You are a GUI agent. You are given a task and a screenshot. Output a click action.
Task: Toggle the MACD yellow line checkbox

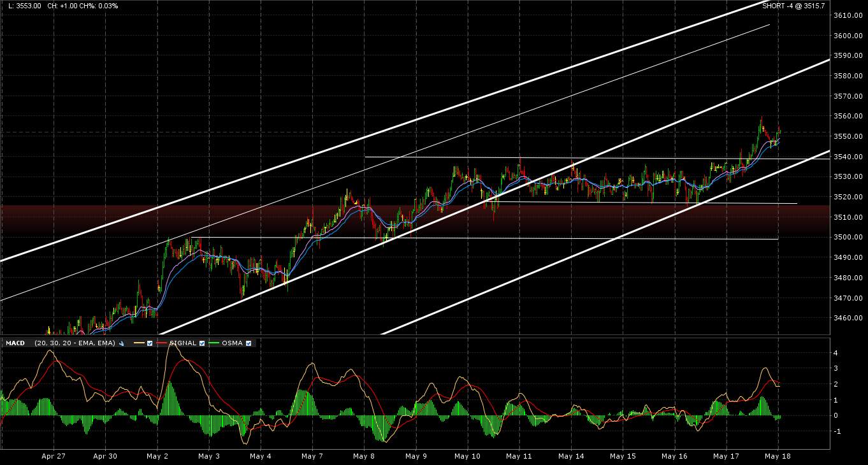click(x=150, y=343)
